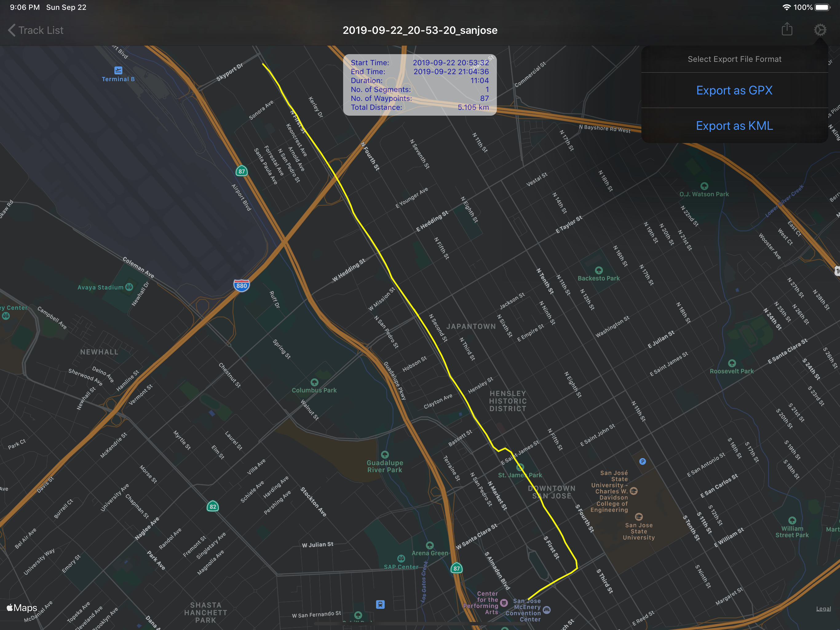Select the Highway 82 shield icon

coord(213,506)
